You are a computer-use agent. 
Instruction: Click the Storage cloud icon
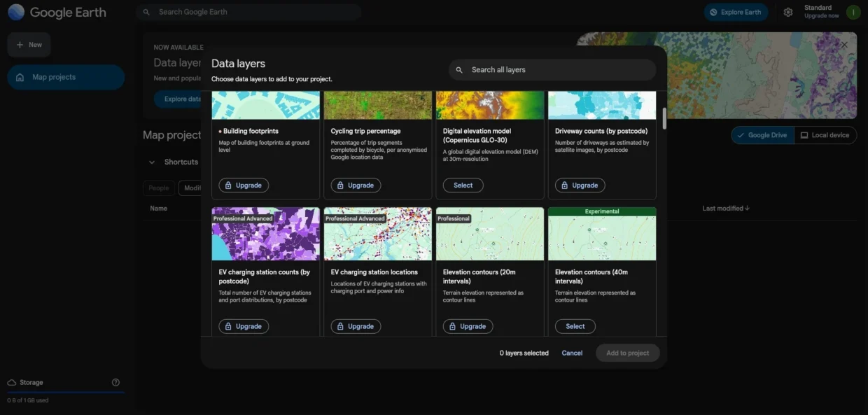click(12, 383)
